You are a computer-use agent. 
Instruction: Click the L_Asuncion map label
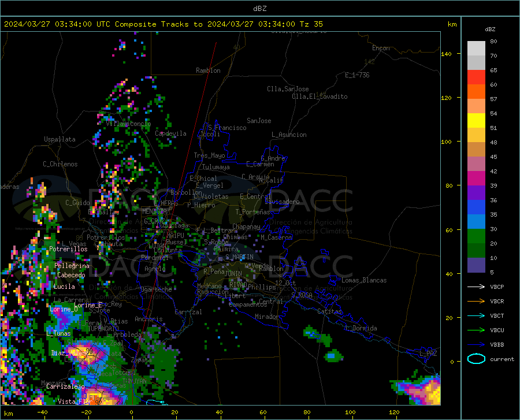289,135
